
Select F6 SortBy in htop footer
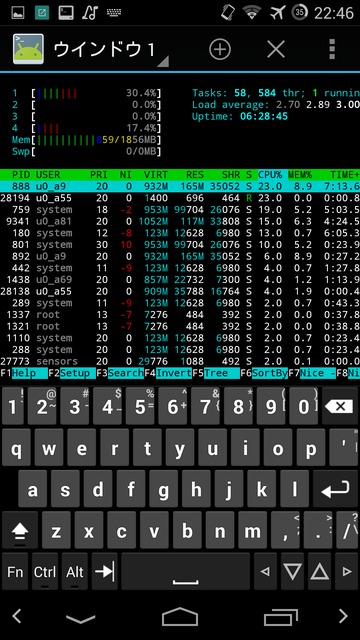(x=264, y=373)
